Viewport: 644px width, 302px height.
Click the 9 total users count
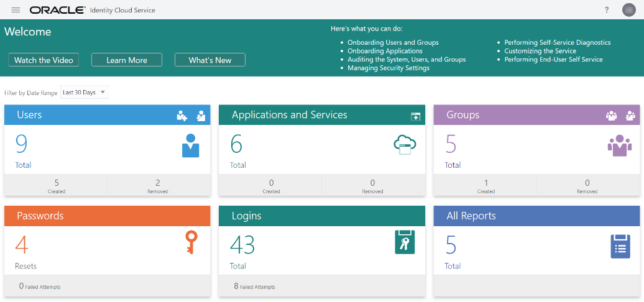tap(21, 144)
